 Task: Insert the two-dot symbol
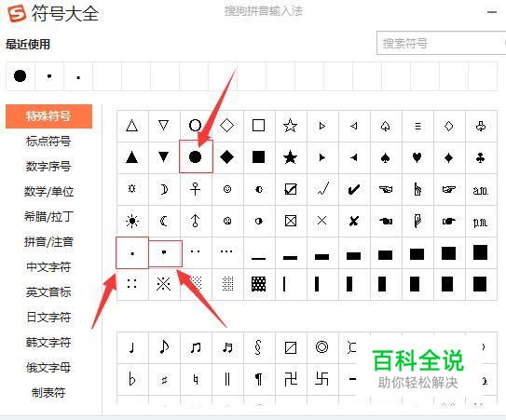196,252
